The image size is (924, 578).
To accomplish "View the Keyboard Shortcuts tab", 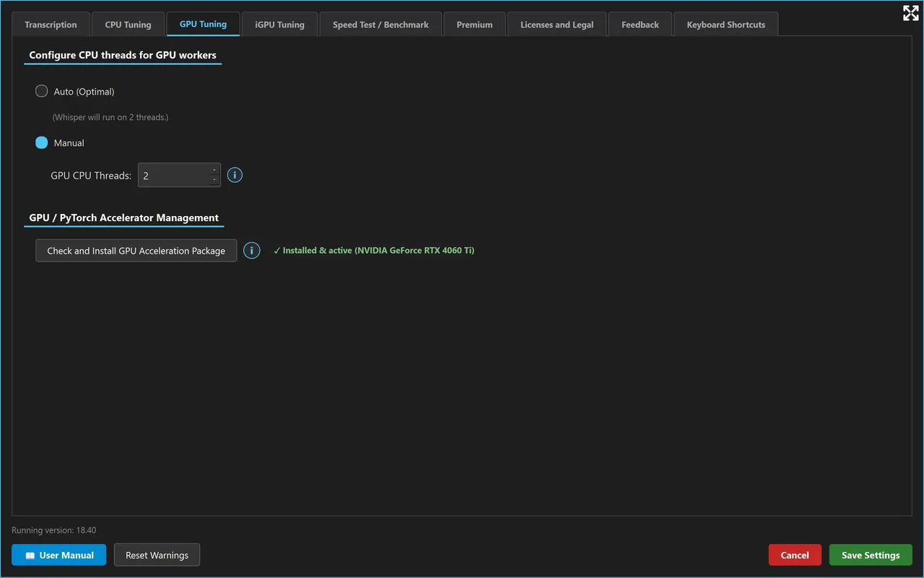I will coord(725,25).
